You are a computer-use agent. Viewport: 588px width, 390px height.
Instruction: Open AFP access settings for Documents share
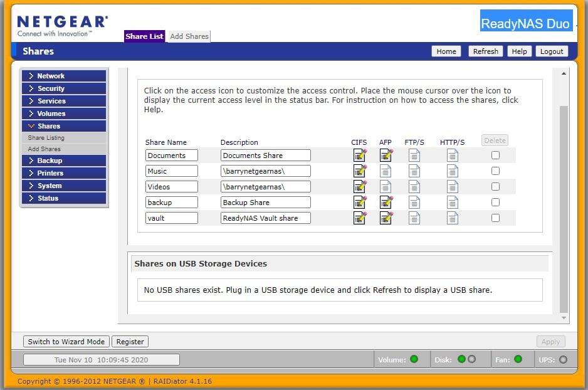coord(386,155)
